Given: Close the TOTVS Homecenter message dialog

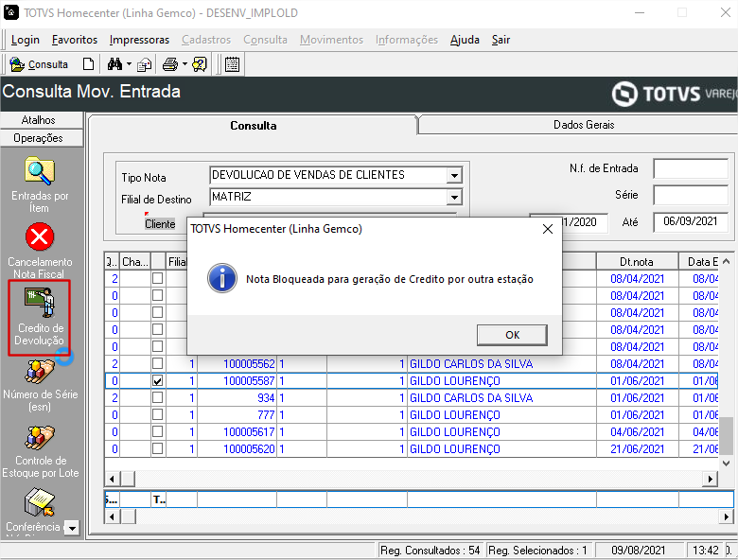Looking at the screenshot, I should [x=548, y=229].
